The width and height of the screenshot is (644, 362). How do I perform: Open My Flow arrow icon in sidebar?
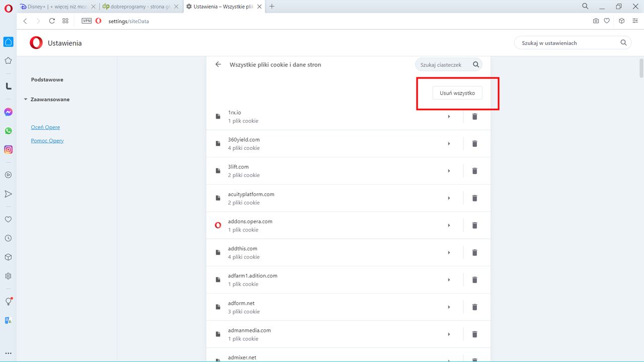[x=8, y=194]
